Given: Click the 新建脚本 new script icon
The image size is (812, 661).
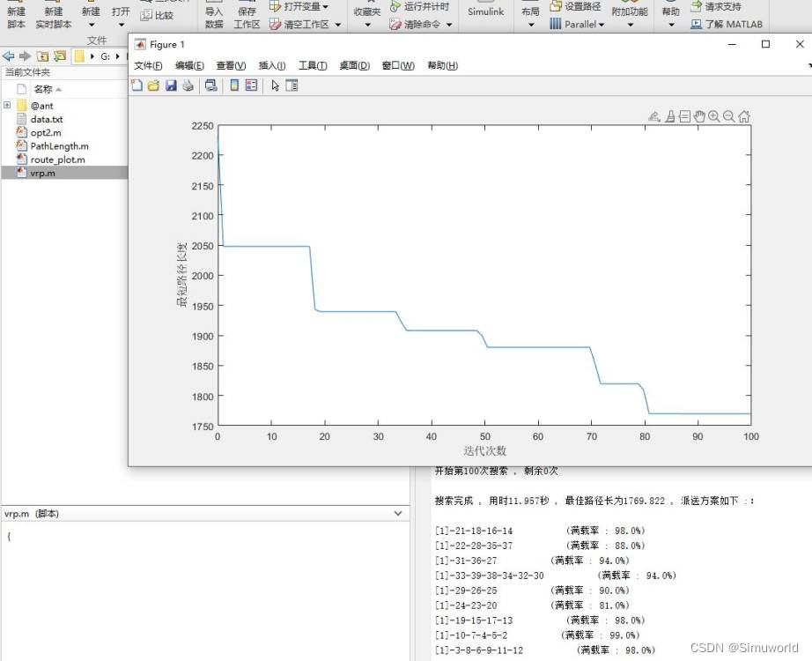Looking at the screenshot, I should click(15, 12).
